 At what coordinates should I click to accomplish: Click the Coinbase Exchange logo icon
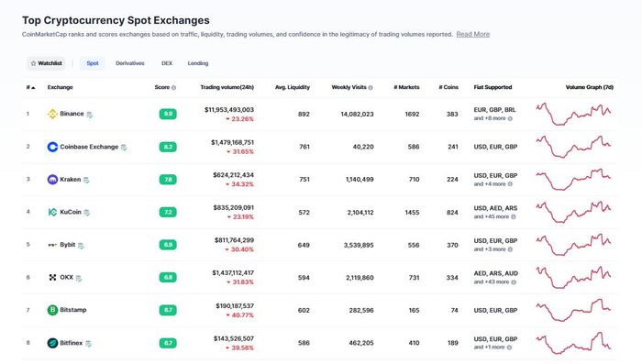pos(52,147)
